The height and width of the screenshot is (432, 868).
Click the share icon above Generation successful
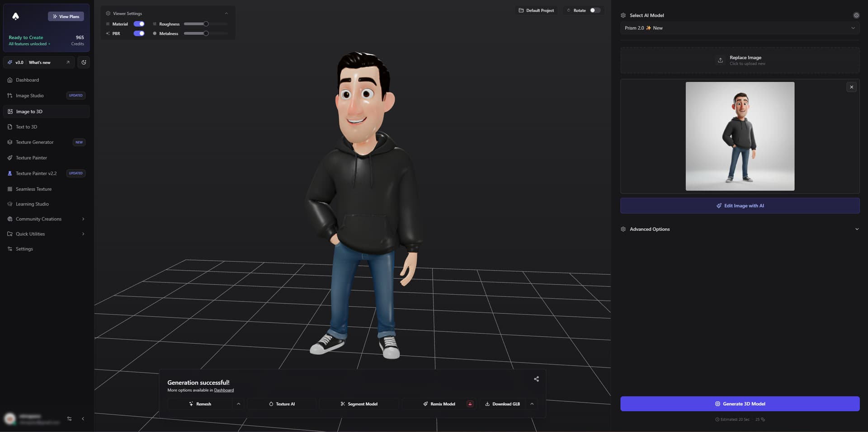536,379
